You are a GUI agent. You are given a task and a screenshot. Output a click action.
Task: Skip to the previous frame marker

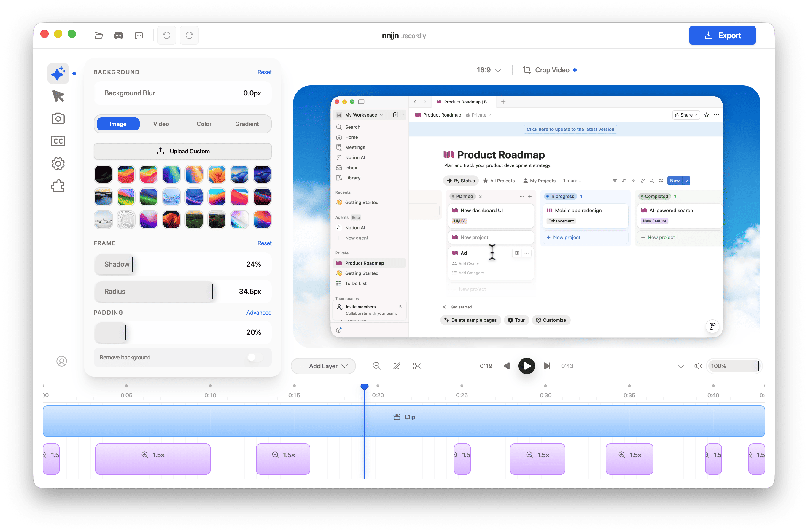click(x=506, y=366)
